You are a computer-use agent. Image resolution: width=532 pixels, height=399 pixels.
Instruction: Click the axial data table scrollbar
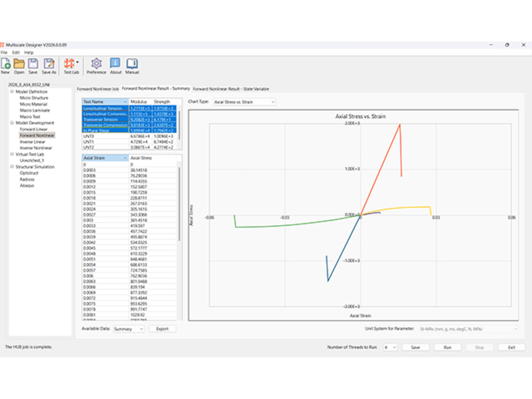click(x=179, y=204)
